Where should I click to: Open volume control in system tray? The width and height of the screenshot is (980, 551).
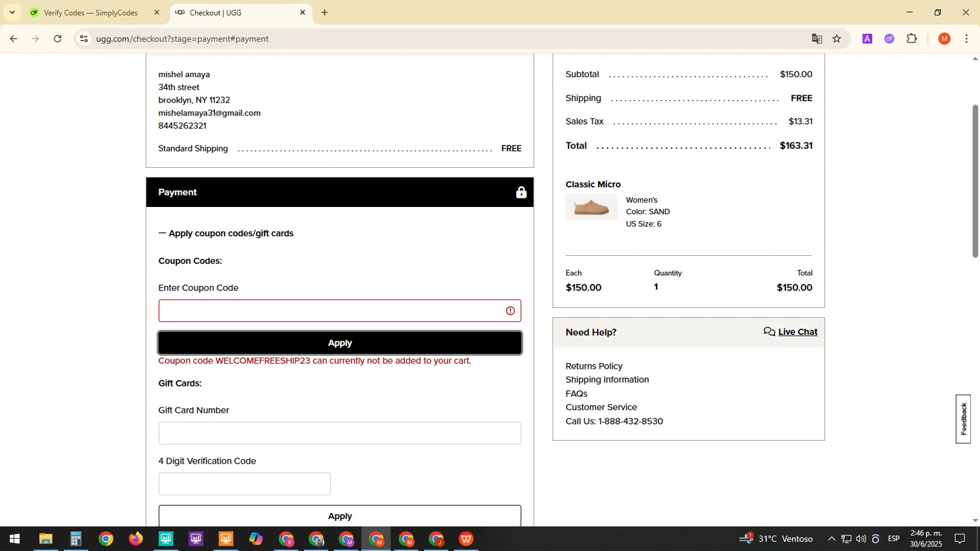861,539
